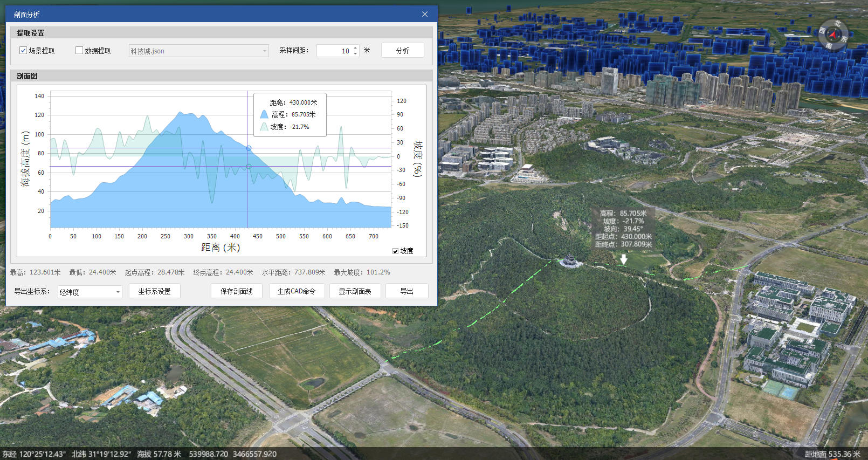The width and height of the screenshot is (868, 460).
Task: Click the 距离 (米) axis title
Action: point(221,248)
